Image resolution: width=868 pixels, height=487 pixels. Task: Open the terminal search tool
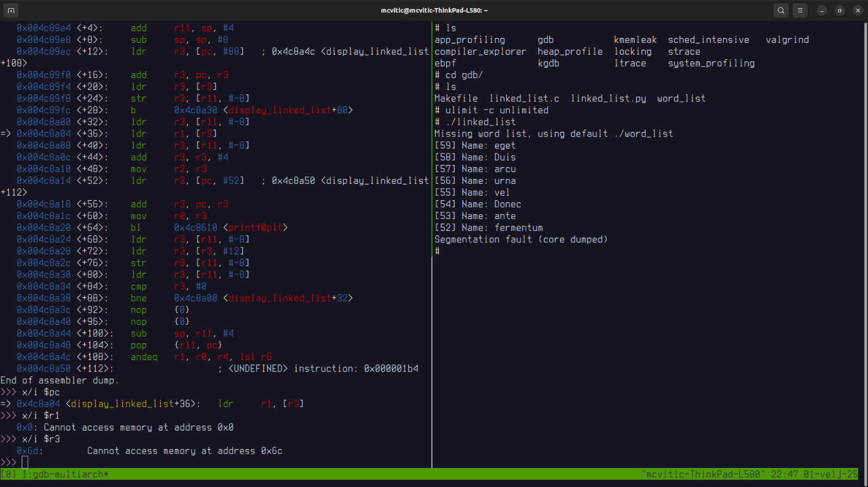tap(781, 10)
